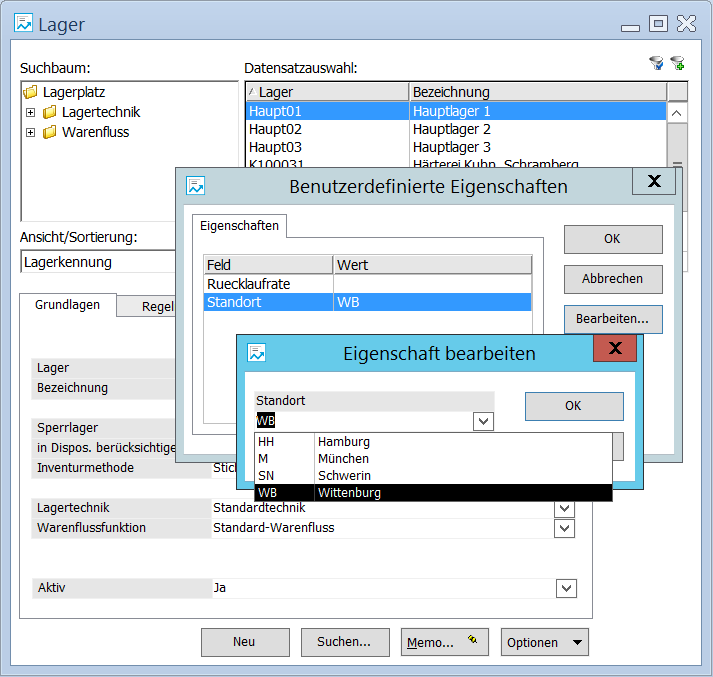Click the Suchen... button
Image resolution: width=713 pixels, height=677 pixels.
point(344,642)
